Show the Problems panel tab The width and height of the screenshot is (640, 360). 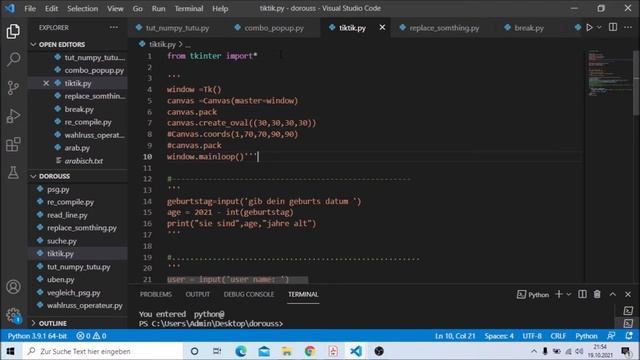156,294
